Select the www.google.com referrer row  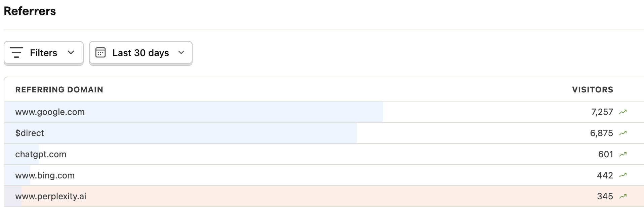tap(50, 112)
